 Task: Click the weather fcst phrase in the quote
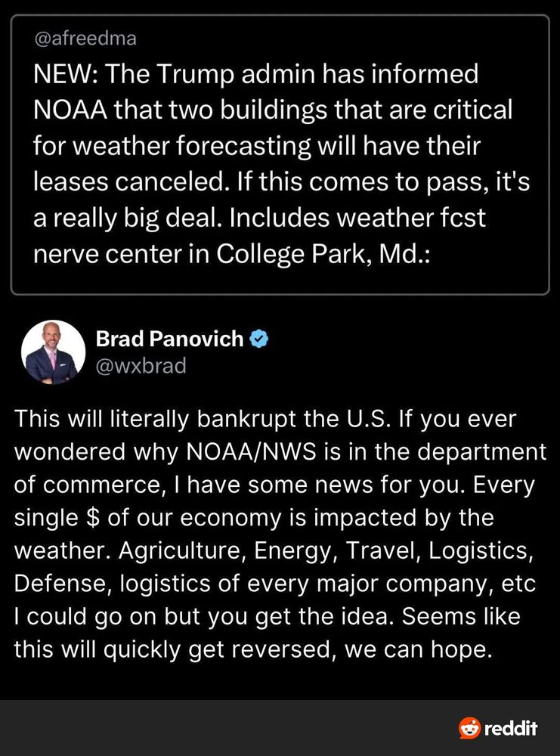(411, 218)
